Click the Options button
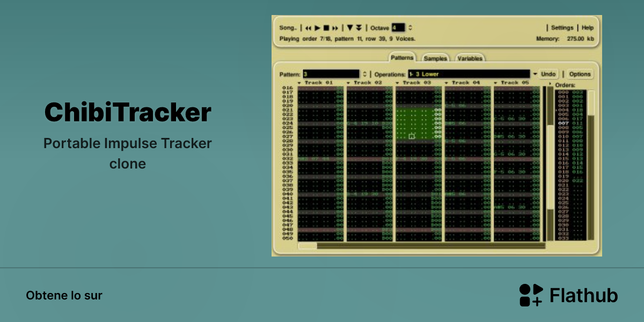The height and width of the screenshot is (322, 644). coord(580,74)
